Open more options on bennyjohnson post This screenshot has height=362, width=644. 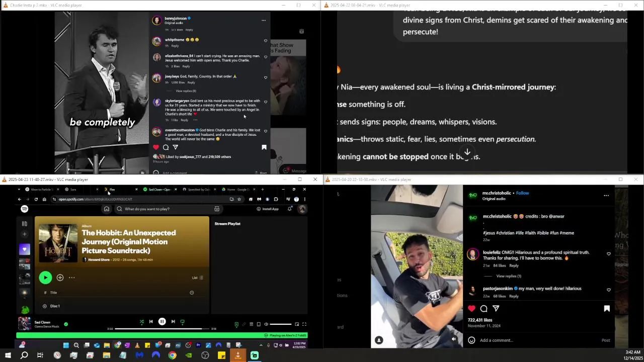click(x=263, y=21)
